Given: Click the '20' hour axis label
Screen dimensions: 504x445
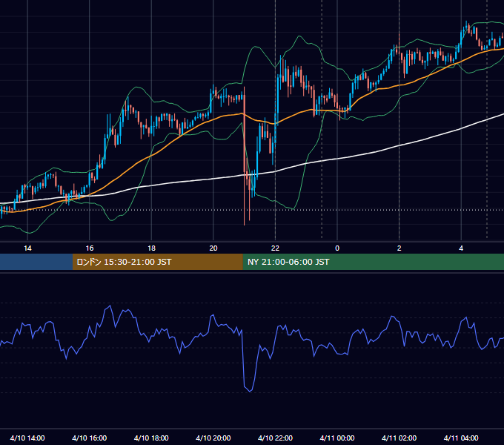Looking at the screenshot, I should (213, 248).
